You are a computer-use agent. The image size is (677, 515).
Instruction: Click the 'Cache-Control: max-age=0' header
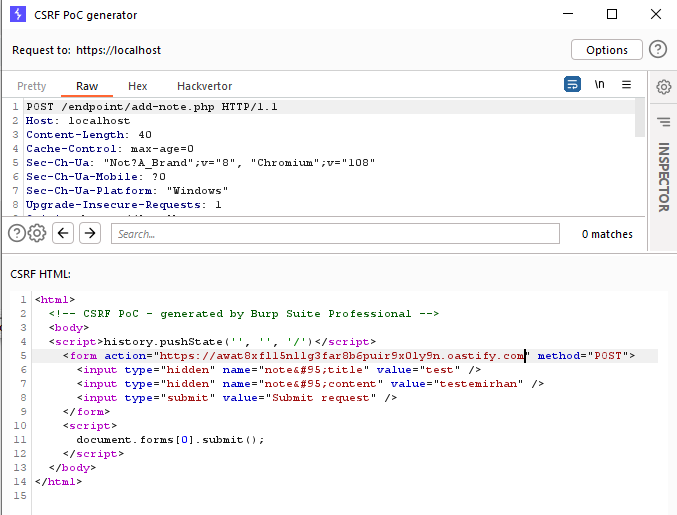coord(110,148)
